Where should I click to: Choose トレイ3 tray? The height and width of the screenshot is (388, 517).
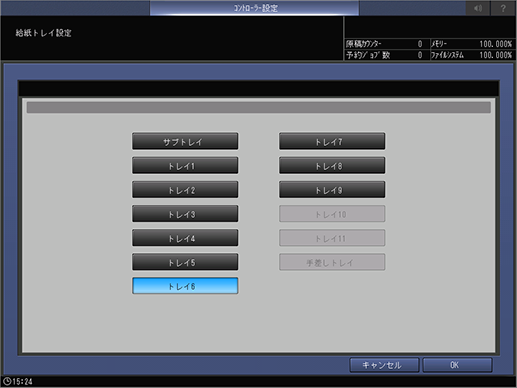coord(185,214)
